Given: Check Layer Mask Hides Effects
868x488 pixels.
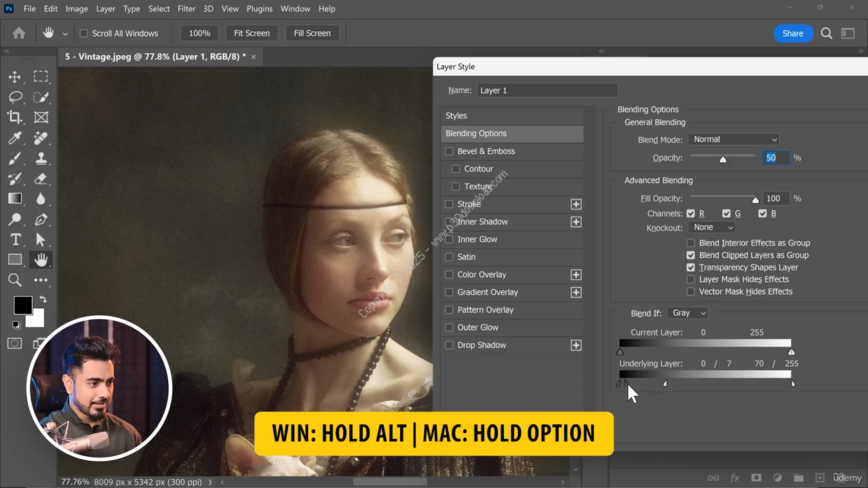Looking at the screenshot, I should point(691,279).
